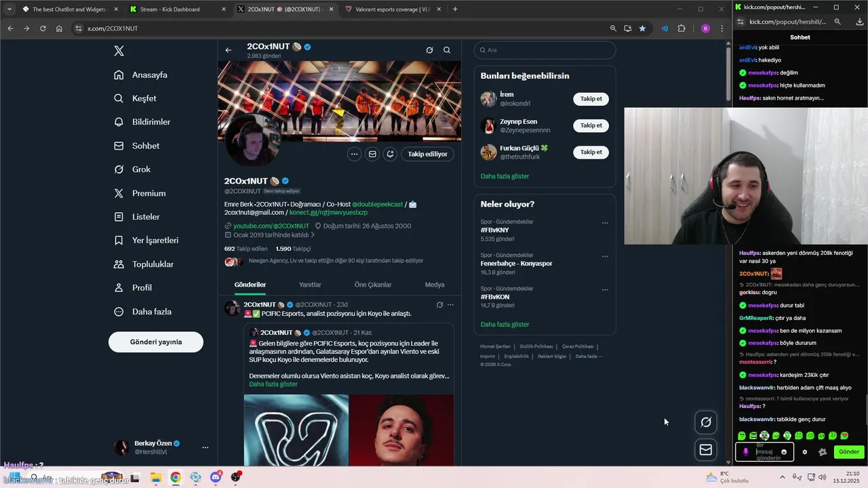
Task: Open more options dots on profile
Action: [354, 154]
